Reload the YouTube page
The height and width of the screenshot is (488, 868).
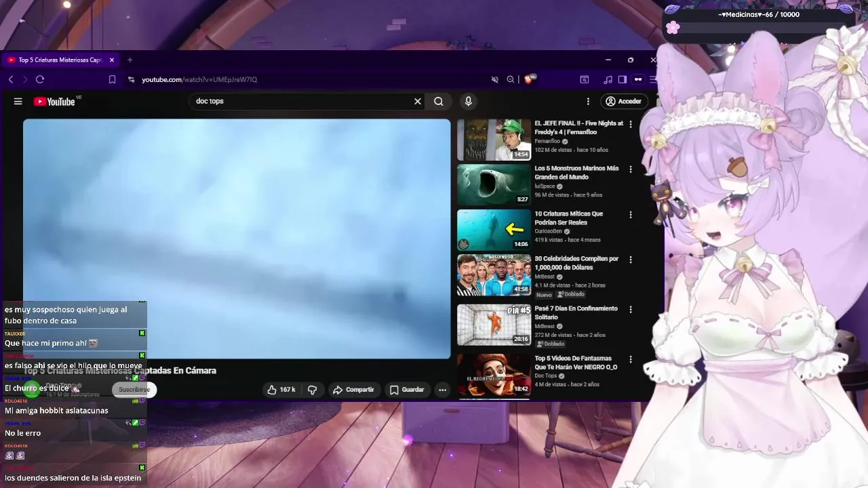(40, 79)
